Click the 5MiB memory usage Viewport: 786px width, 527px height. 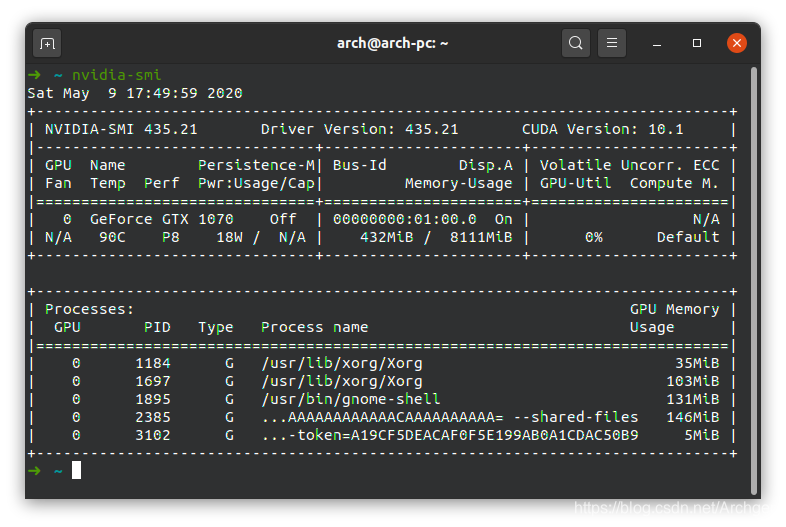click(701, 436)
